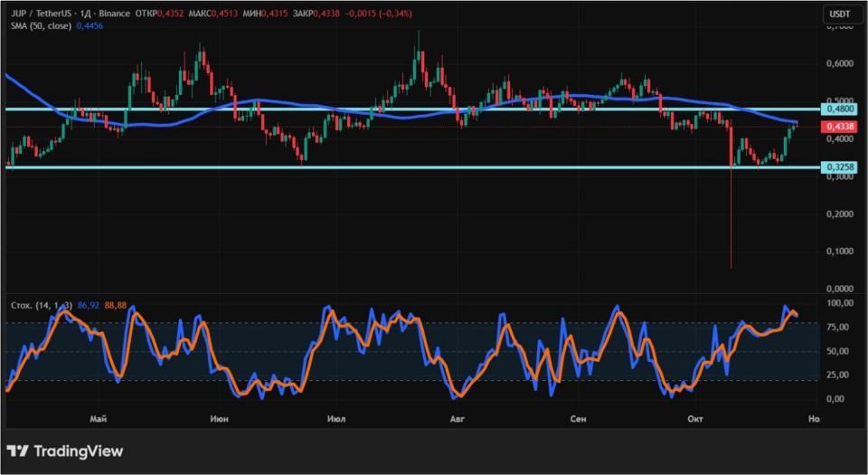Screen dimensions: 868x475
Task: Click the Сен label on time axis
Action: (x=579, y=419)
